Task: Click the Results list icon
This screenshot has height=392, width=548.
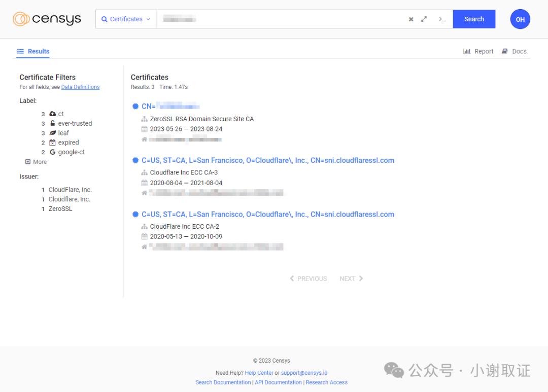Action: pos(20,51)
